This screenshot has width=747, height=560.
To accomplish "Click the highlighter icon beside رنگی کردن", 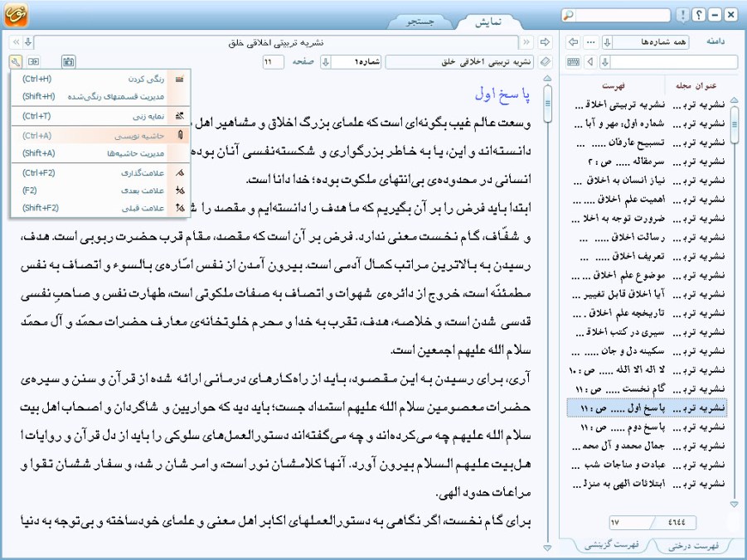I will pyautogui.click(x=179, y=79).
